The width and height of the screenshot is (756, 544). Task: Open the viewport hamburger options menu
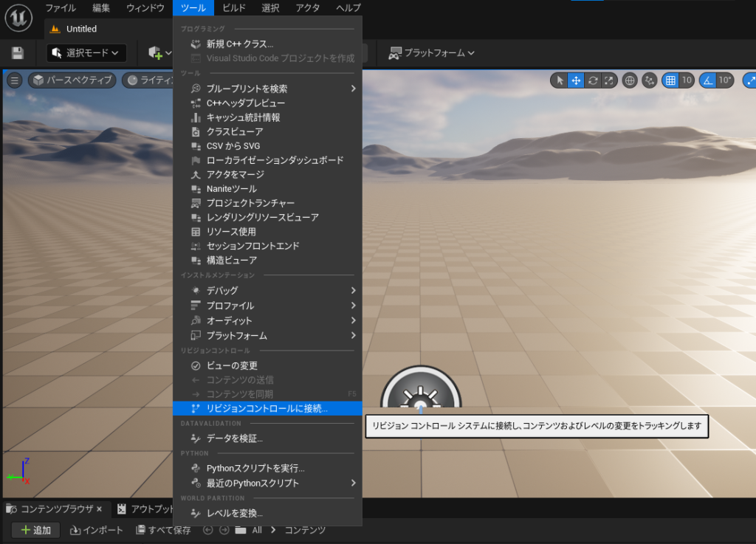tap(14, 80)
